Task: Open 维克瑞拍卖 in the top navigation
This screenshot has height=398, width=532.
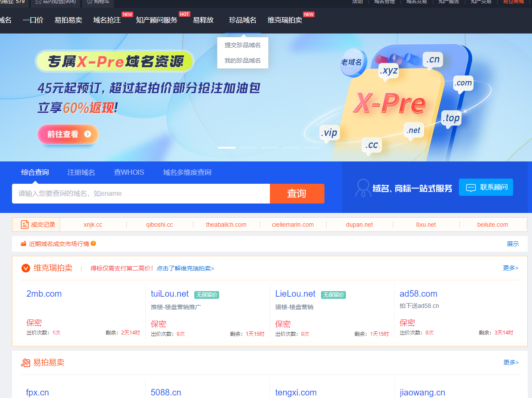Action: [x=285, y=20]
